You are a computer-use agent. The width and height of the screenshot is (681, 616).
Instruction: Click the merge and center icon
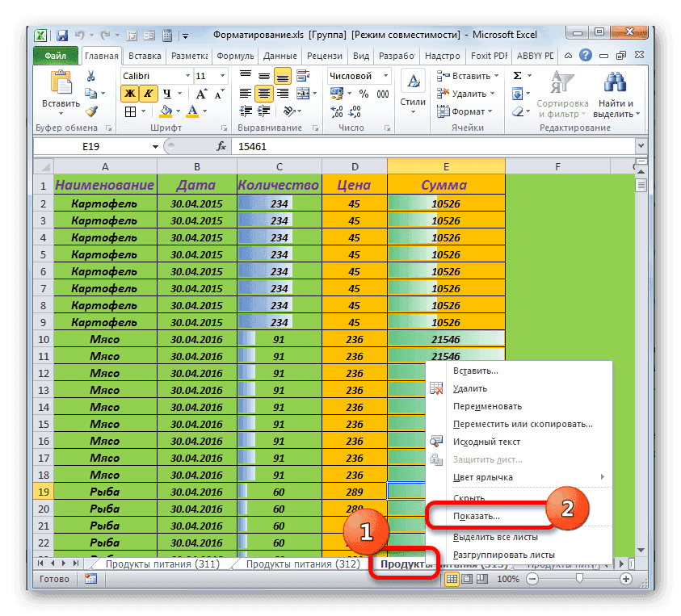(302, 94)
